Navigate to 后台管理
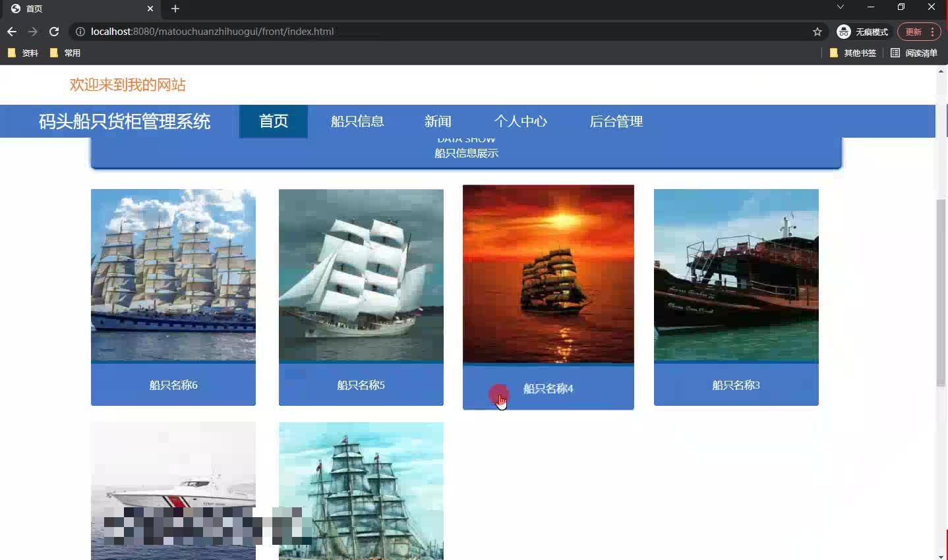This screenshot has width=948, height=560. (x=615, y=121)
